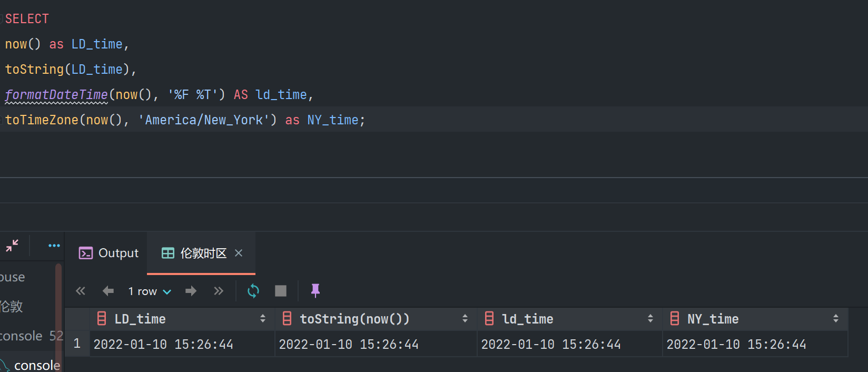Go to next page of results
The width and height of the screenshot is (868, 372).
[191, 291]
